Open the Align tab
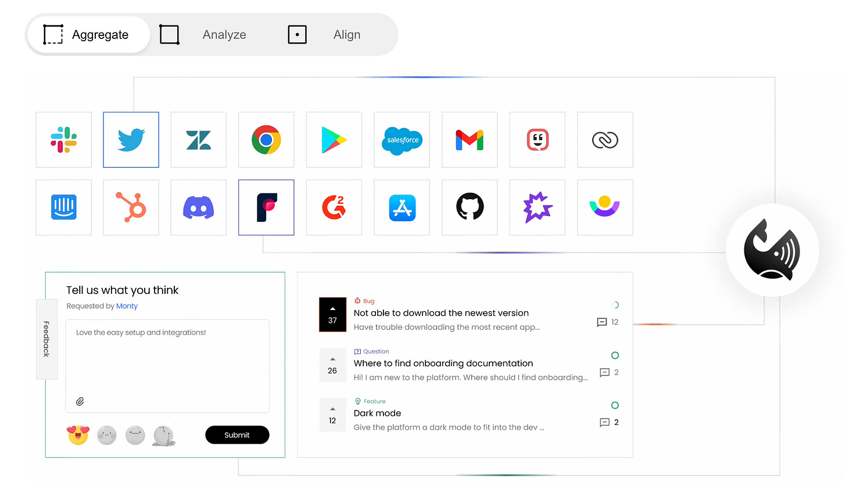 click(324, 35)
